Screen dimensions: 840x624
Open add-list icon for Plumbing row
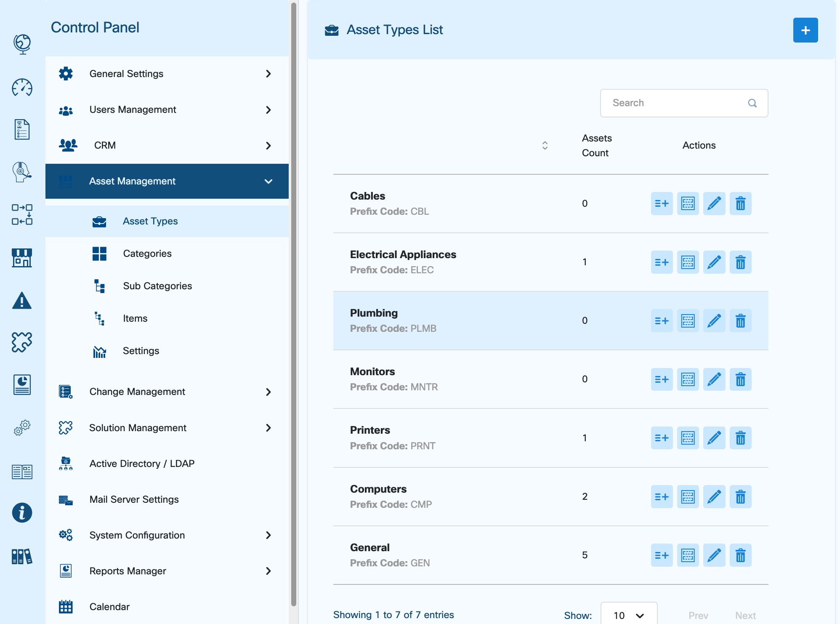pos(662,321)
